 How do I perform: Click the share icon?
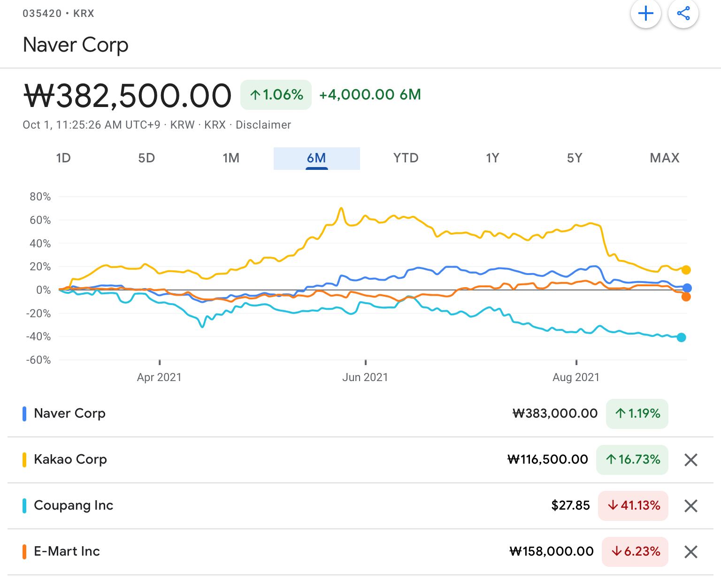coord(683,13)
